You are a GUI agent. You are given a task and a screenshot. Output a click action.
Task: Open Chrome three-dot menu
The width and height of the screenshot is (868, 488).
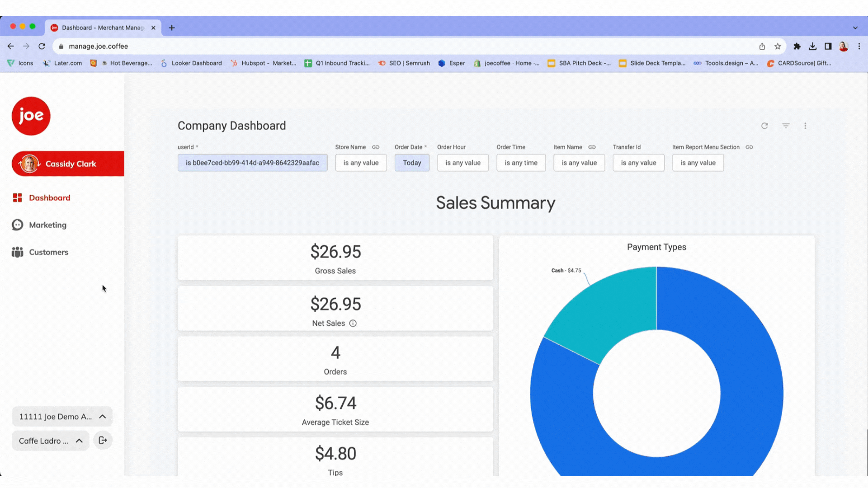859,46
